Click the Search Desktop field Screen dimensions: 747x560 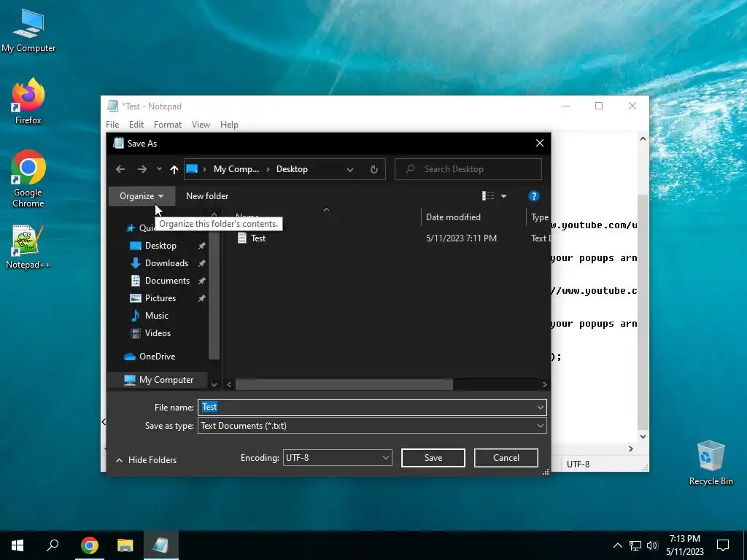[468, 169]
